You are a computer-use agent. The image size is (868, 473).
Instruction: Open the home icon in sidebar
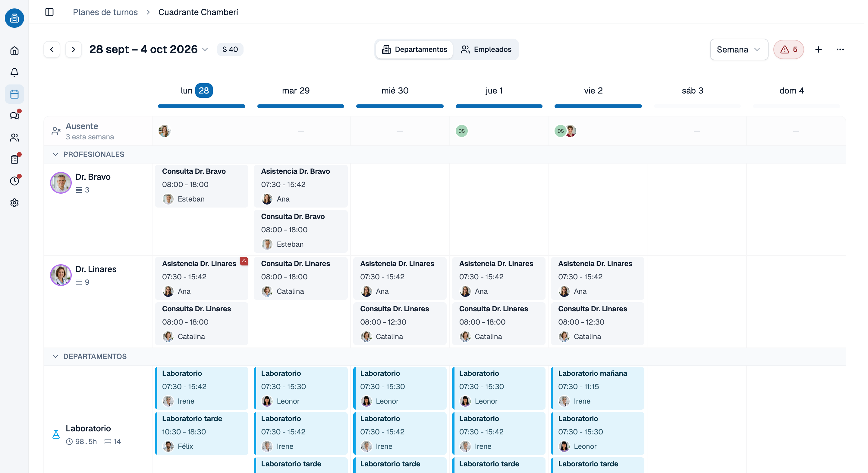[14, 51]
